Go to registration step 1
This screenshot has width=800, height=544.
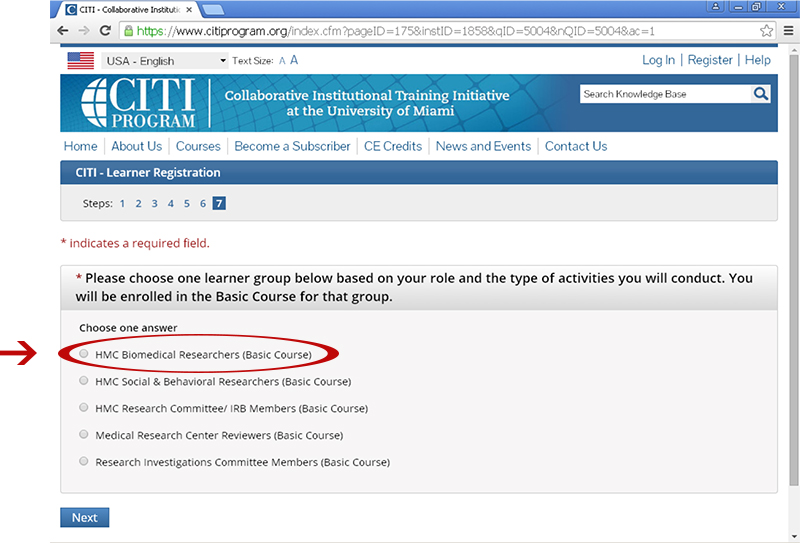point(122,204)
